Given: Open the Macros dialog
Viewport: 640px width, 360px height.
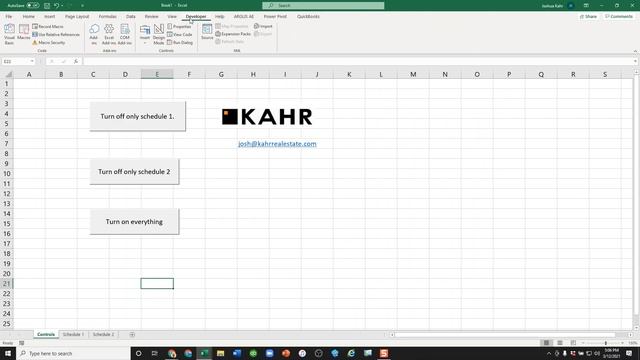Looking at the screenshot, I should tap(24, 33).
